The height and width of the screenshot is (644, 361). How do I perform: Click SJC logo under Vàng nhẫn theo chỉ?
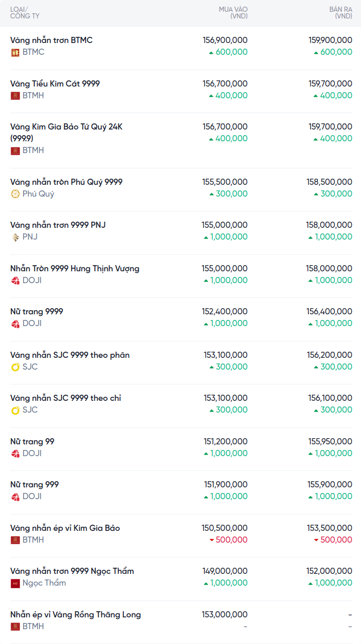click(15, 410)
